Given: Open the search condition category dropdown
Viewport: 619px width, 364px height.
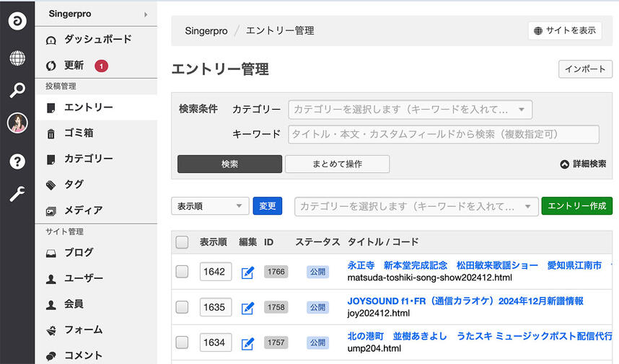Looking at the screenshot, I should tap(410, 110).
